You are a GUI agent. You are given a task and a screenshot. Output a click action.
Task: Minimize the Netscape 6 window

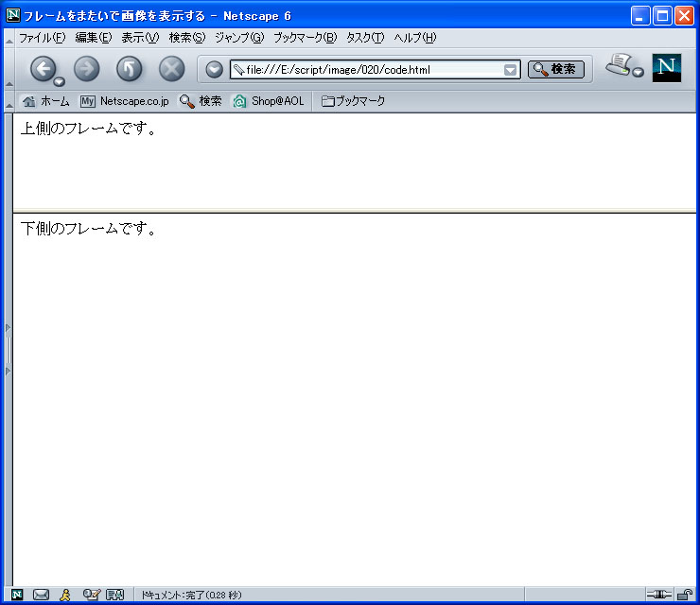coord(640,16)
